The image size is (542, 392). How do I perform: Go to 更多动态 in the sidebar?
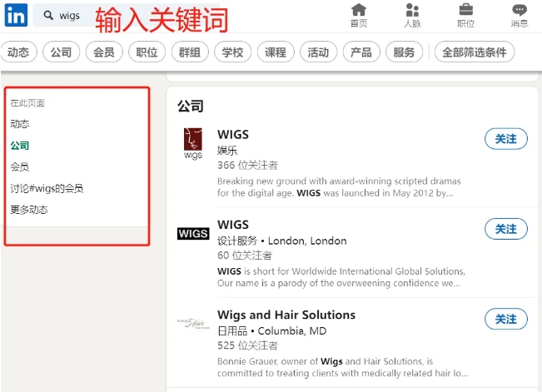coord(29,210)
